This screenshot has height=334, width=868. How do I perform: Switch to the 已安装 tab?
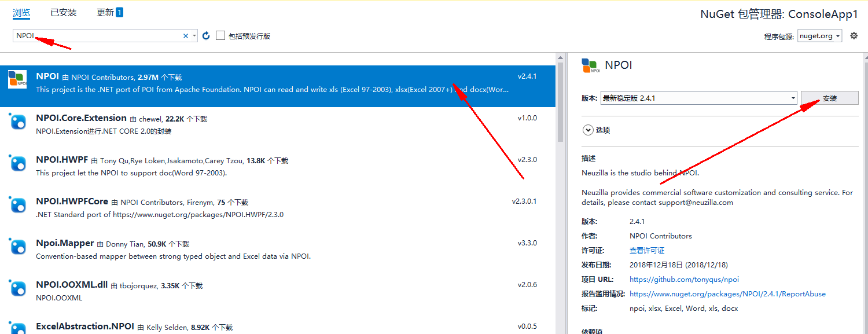62,12
